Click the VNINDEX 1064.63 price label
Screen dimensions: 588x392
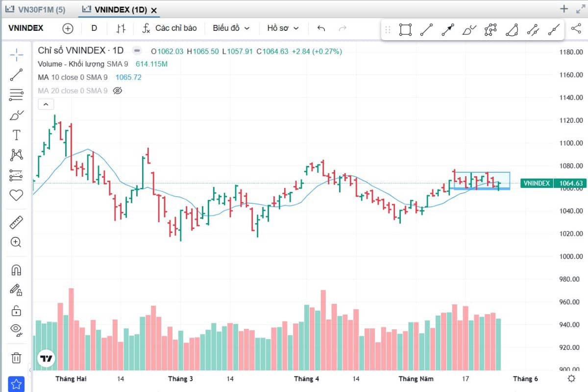[x=553, y=183]
